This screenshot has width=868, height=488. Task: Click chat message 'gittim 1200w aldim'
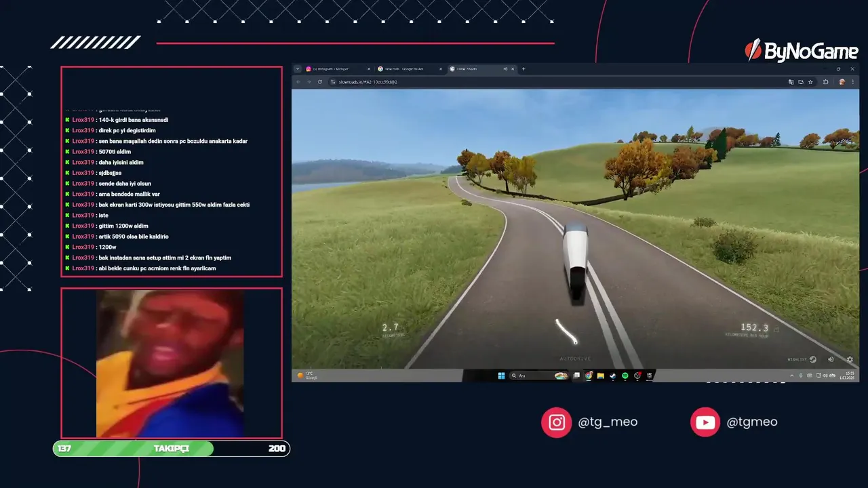123,226
